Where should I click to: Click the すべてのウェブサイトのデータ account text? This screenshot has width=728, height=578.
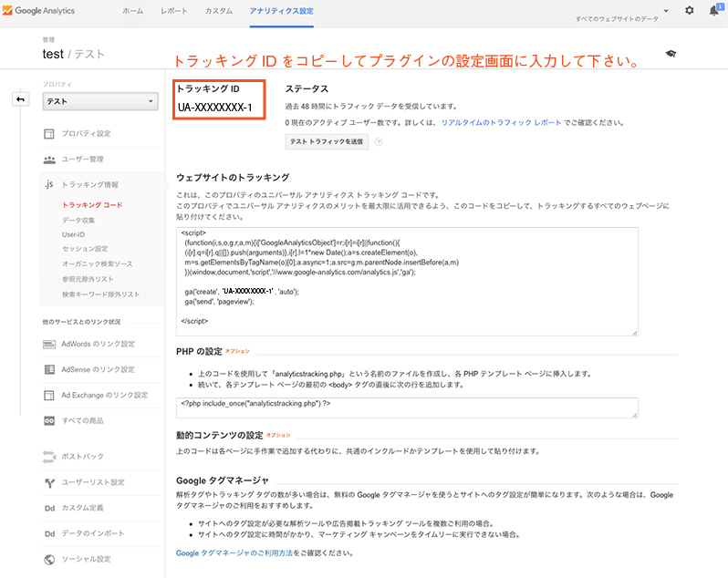tap(617, 19)
